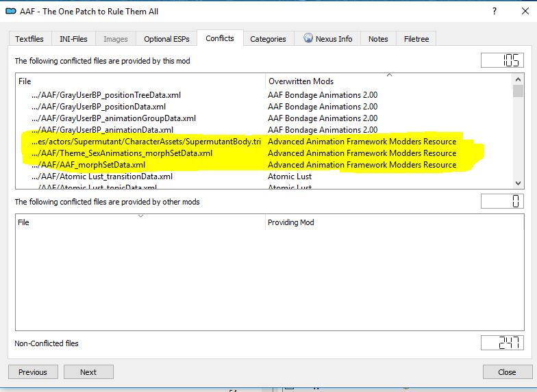Click the Mod Organizer title bar icon
Screen dimensions: 537x392
[x=11, y=11]
